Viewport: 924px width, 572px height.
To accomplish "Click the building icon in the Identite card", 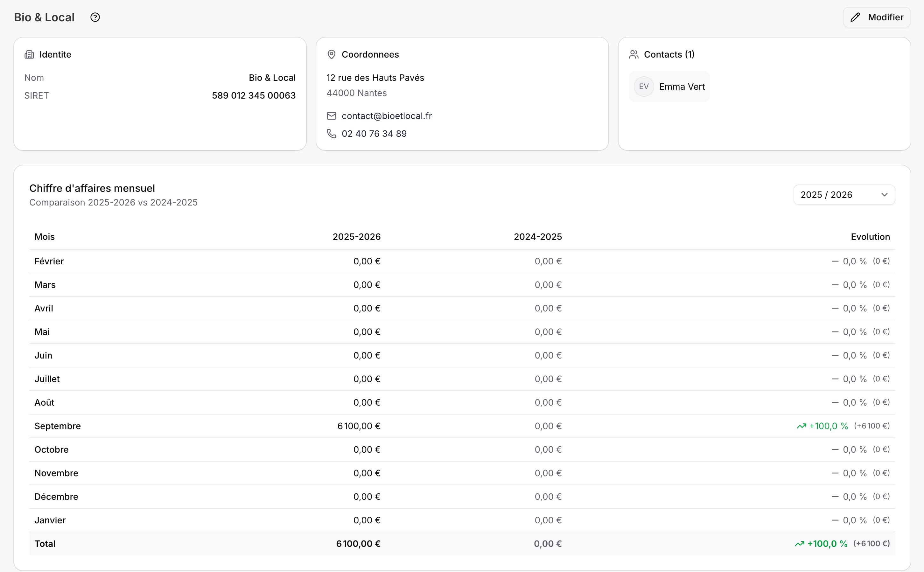I will [29, 54].
